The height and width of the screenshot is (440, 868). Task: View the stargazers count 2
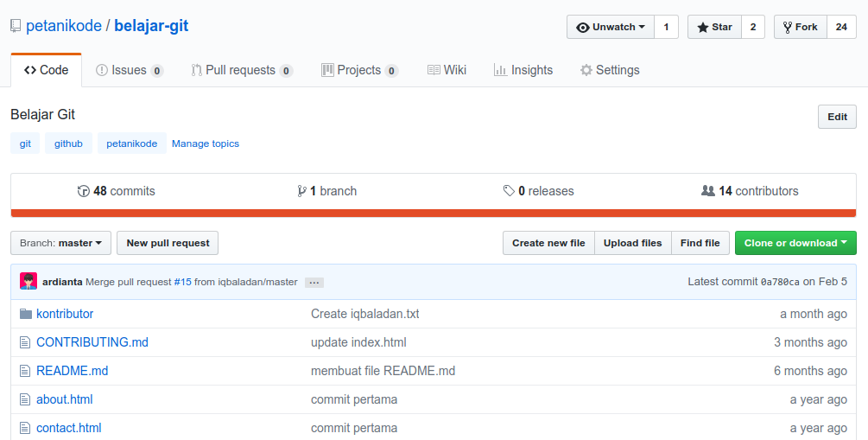tap(753, 27)
